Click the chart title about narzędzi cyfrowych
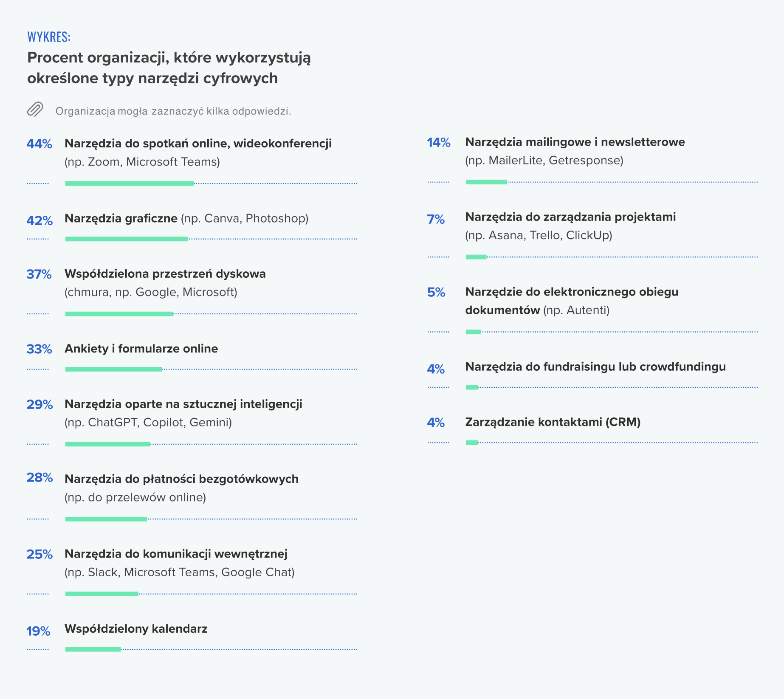Viewport: 784px width, 699px height. pyautogui.click(x=169, y=68)
